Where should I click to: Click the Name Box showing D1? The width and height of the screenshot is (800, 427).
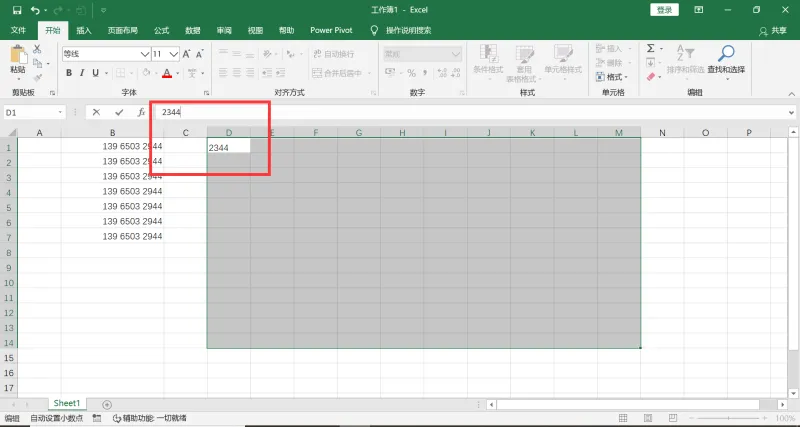[30, 112]
